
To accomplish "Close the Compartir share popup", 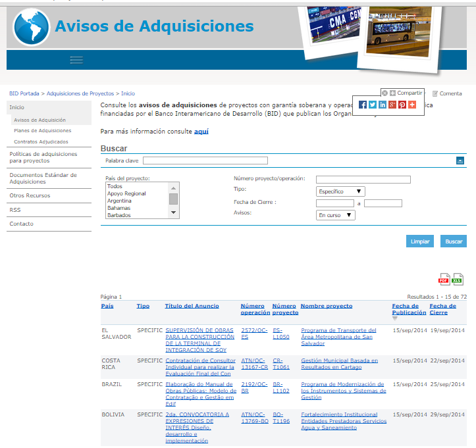I will tap(385, 93).
